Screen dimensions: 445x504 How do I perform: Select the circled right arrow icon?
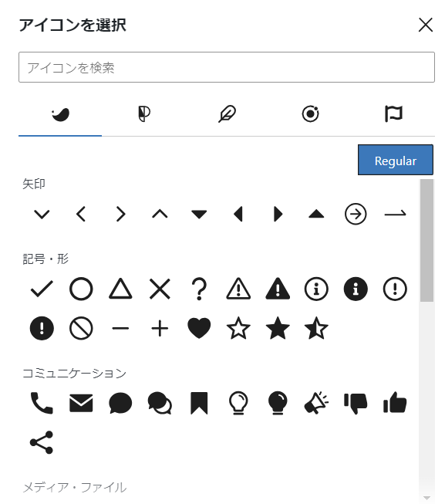pyautogui.click(x=356, y=214)
